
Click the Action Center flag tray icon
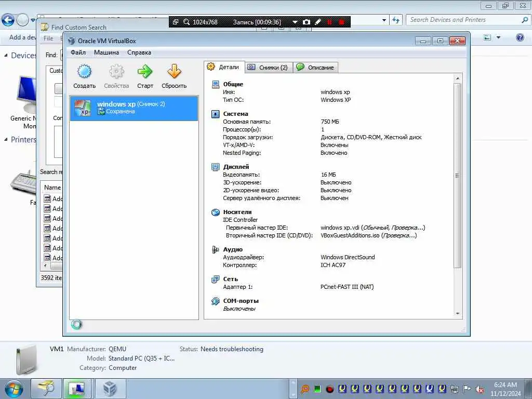[x=467, y=389]
